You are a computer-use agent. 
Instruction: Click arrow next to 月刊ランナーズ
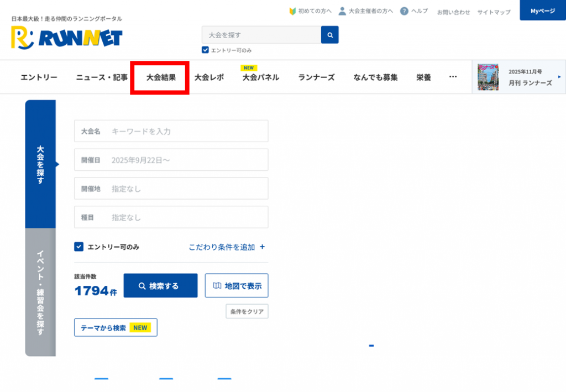(x=559, y=77)
